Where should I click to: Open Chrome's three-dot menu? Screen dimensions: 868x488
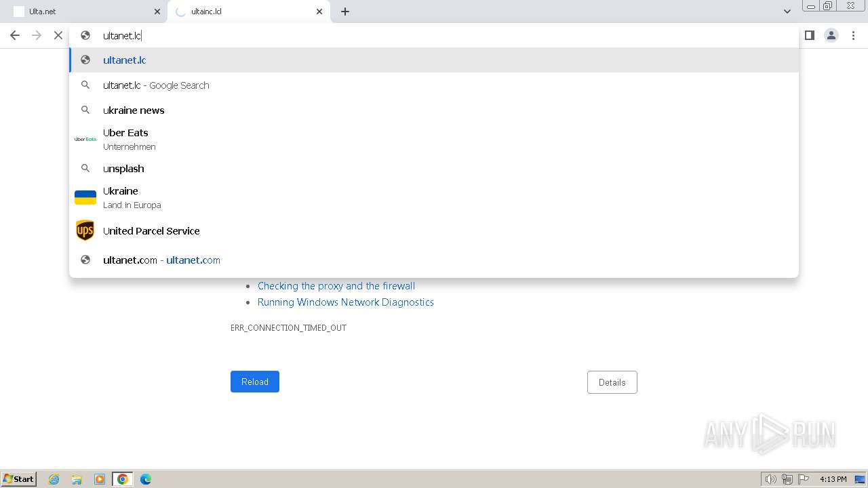pyautogui.click(x=854, y=35)
